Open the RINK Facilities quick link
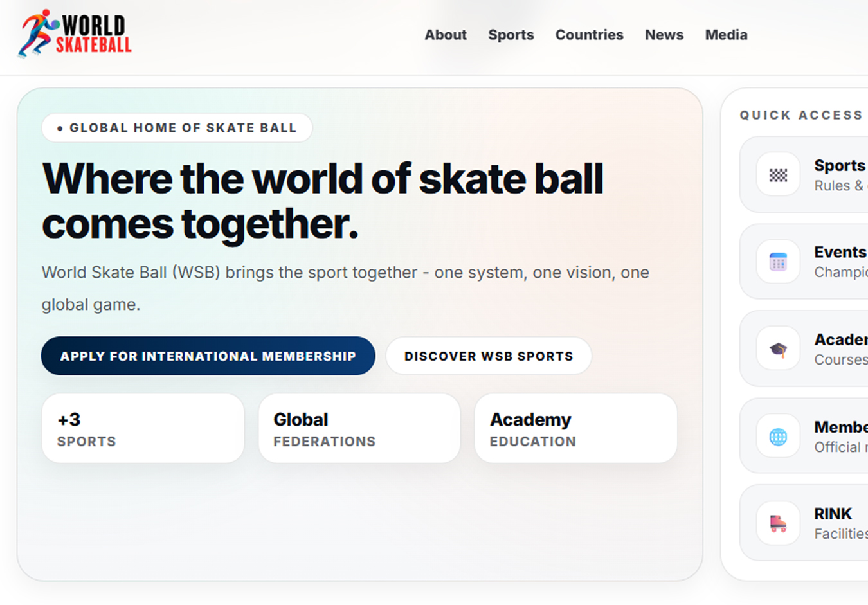This screenshot has height=605, width=868. click(x=804, y=523)
